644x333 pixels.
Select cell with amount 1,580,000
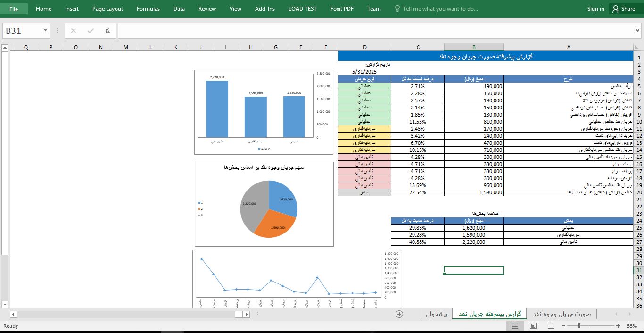[x=474, y=192]
